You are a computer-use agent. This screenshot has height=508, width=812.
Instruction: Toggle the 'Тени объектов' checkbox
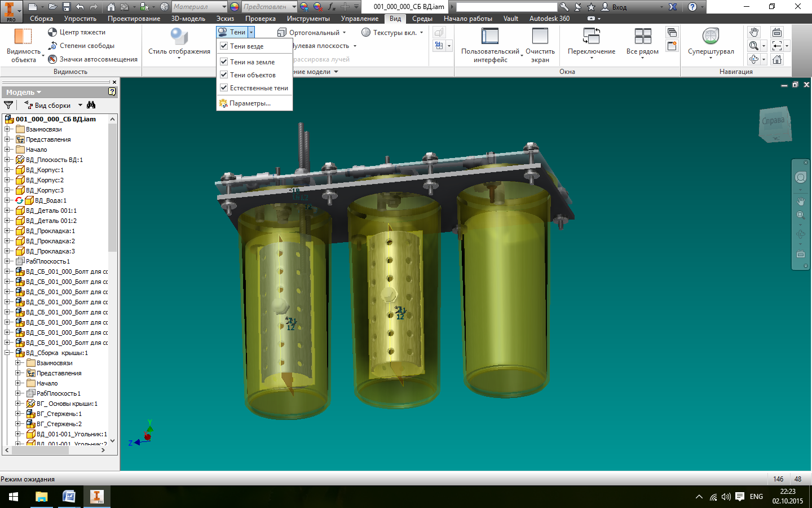[x=224, y=75]
